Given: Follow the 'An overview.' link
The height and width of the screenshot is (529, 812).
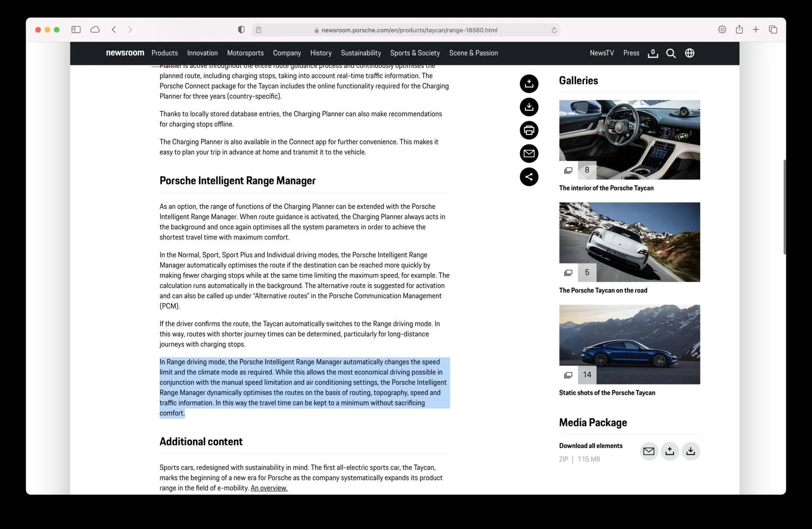Looking at the screenshot, I should pos(269,488).
